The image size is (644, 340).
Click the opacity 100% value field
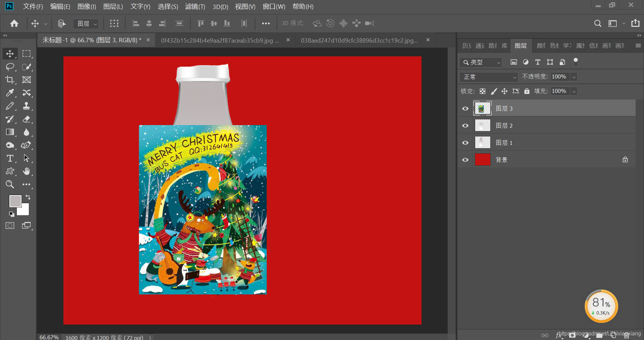pyautogui.click(x=559, y=77)
